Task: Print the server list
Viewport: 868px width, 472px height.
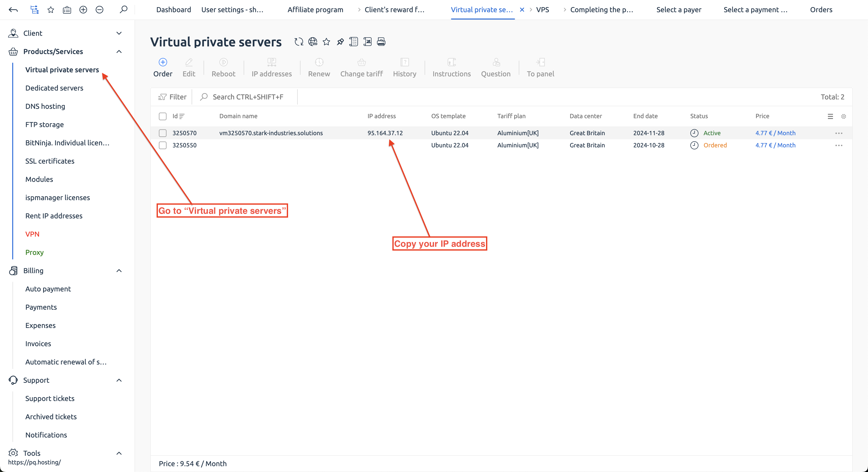Action: pos(381,42)
